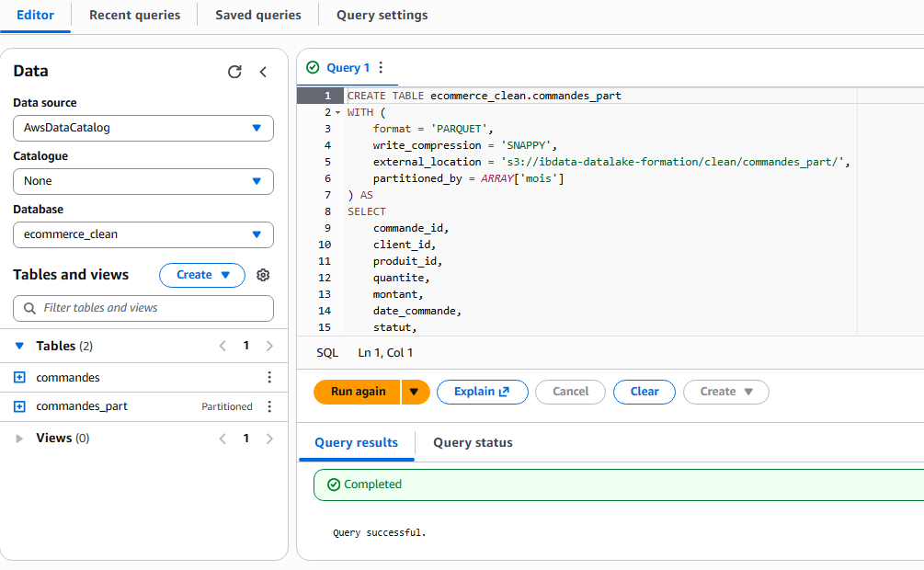Click 'Ln 1, Col 1' status text
Screen dimensions: 924x570
coord(385,353)
